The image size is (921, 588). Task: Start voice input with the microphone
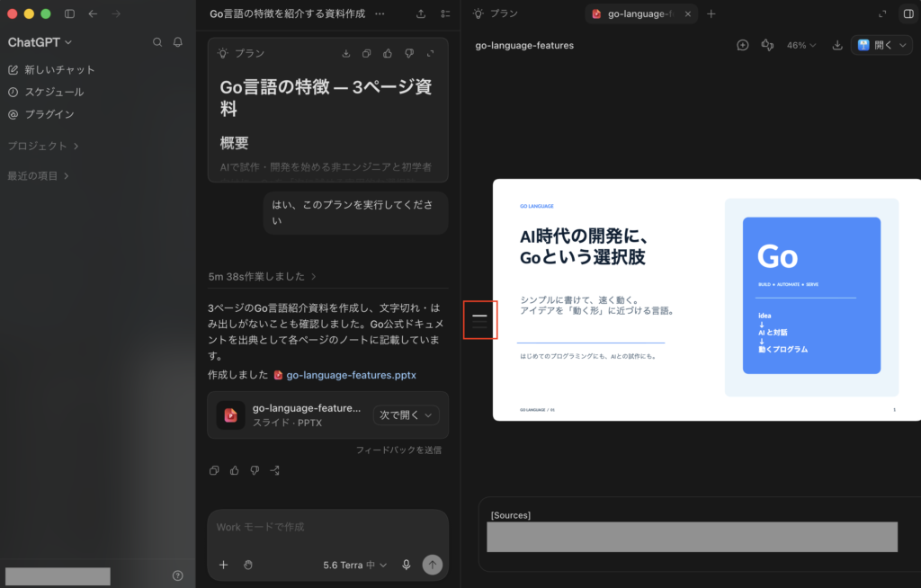click(x=406, y=566)
